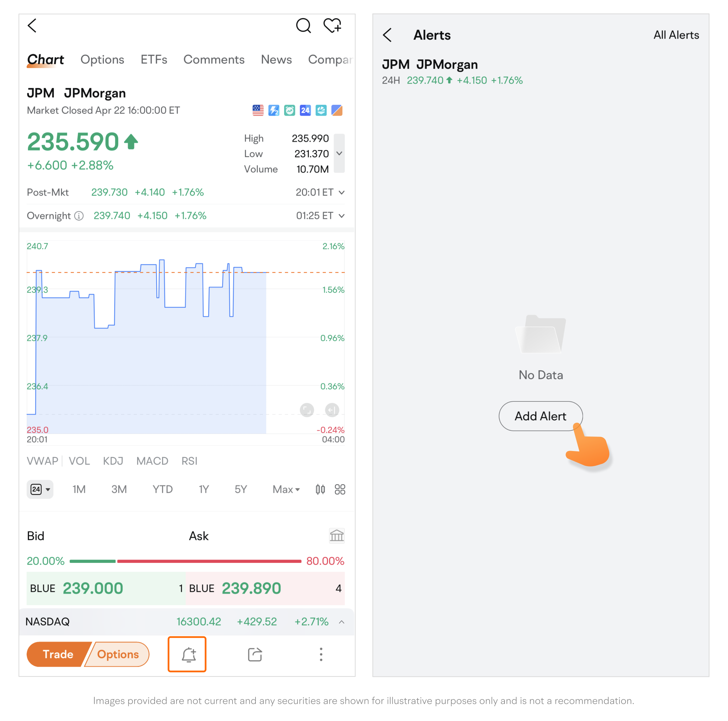Tap the share icon in bottom bar
This screenshot has width=728, height=721.
click(255, 654)
